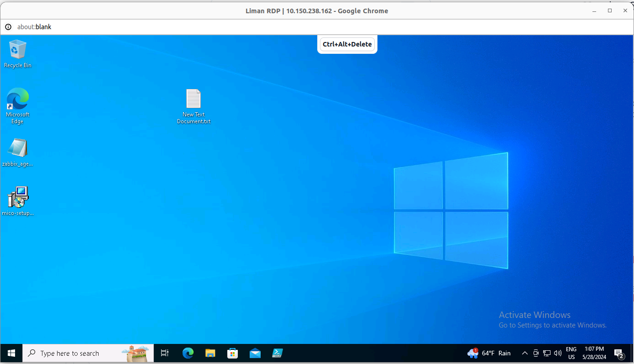Viewport: 634px width, 364px height.
Task: Click the Type here to search box
Action: (88, 353)
